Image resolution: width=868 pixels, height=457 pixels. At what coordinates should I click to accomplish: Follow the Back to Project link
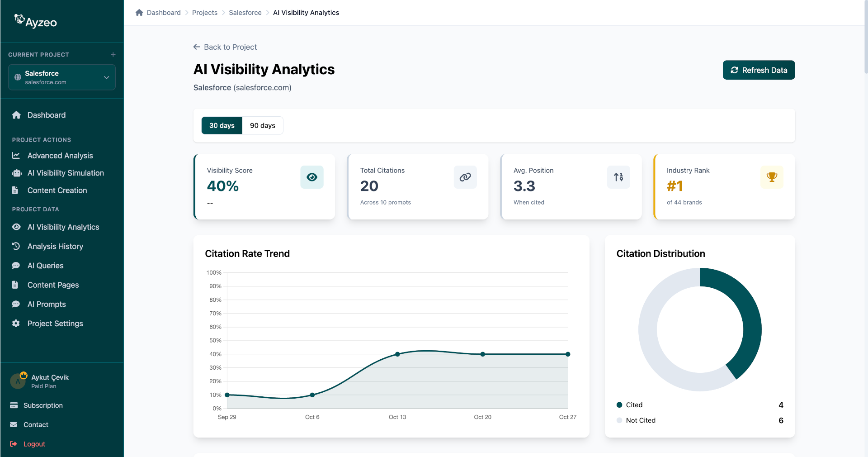(x=225, y=47)
